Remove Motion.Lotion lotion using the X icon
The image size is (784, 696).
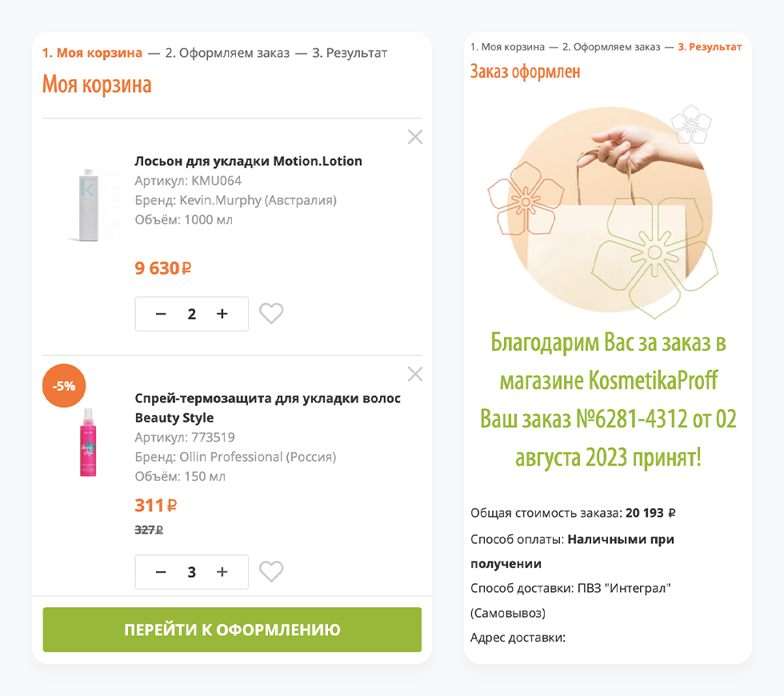[414, 137]
